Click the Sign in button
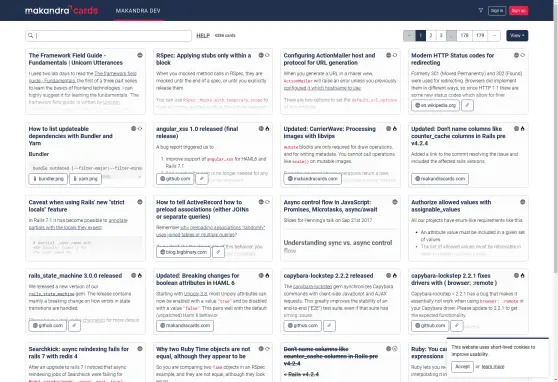The image size is (558, 382). tap(497, 11)
